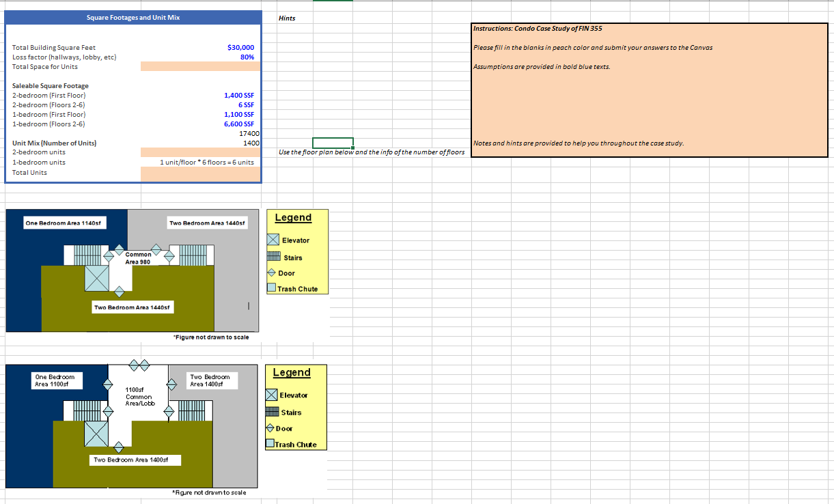Viewport: 834px width, 504px height.
Task: Click the 'Notes and hints are provided' line
Action: (x=579, y=143)
